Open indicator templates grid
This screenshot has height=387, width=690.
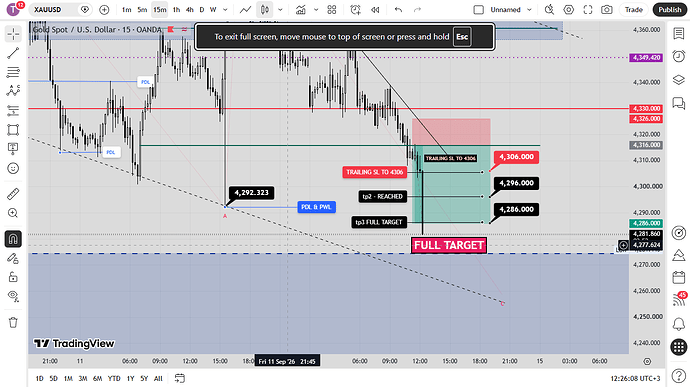332,9
